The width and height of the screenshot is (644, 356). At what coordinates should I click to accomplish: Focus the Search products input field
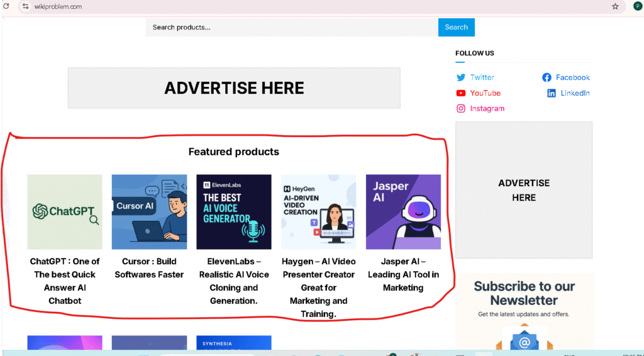292,27
